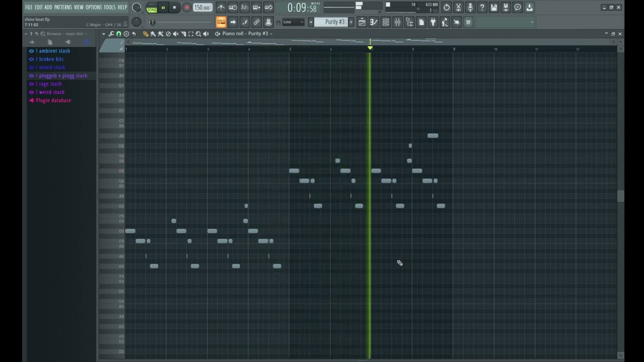Select the piano roll Paint brush tool
This screenshot has height=362, width=644.
tap(153, 34)
